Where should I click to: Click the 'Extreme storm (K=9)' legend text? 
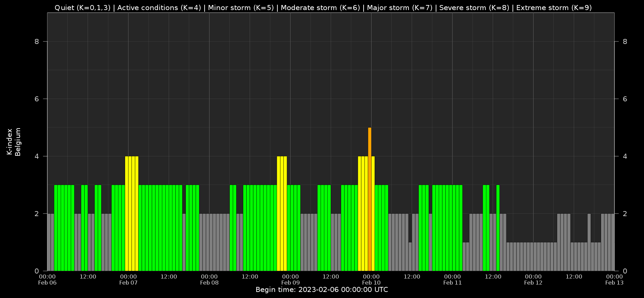(554, 8)
